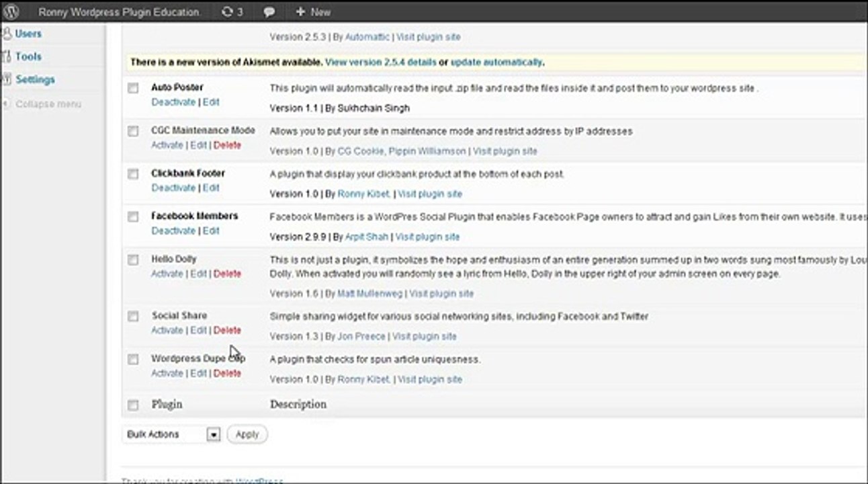The height and width of the screenshot is (484, 868).
Task: Deactivate the Auto Poster plugin
Action: point(173,102)
